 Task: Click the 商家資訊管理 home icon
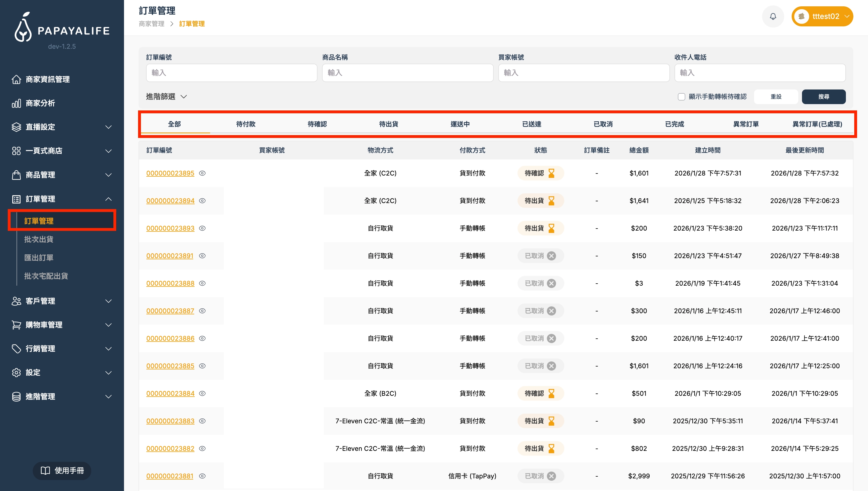pyautogui.click(x=16, y=79)
